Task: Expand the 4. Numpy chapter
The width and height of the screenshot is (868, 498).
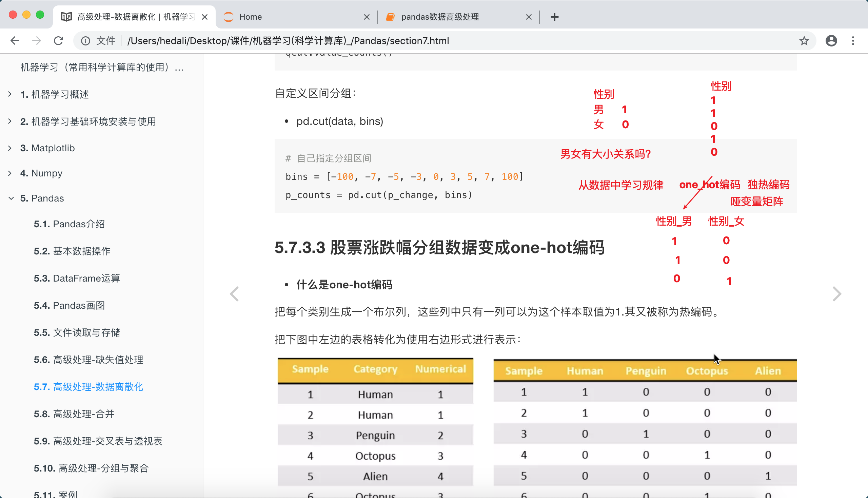Action: click(10, 173)
